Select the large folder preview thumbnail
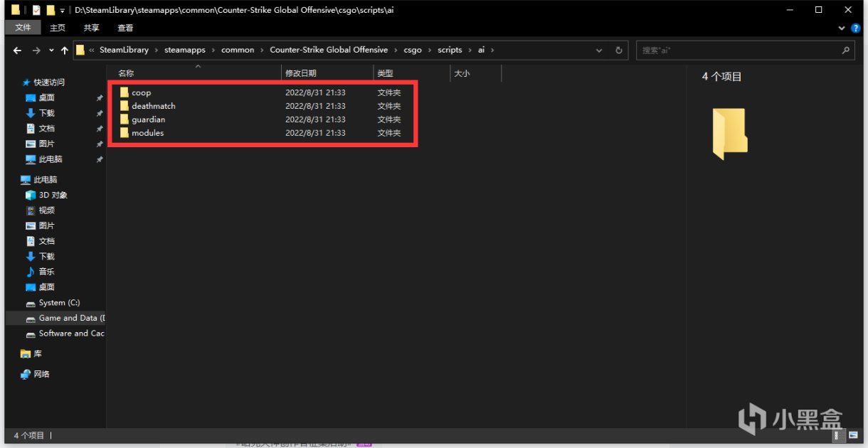This screenshot has width=868, height=448. click(x=730, y=133)
